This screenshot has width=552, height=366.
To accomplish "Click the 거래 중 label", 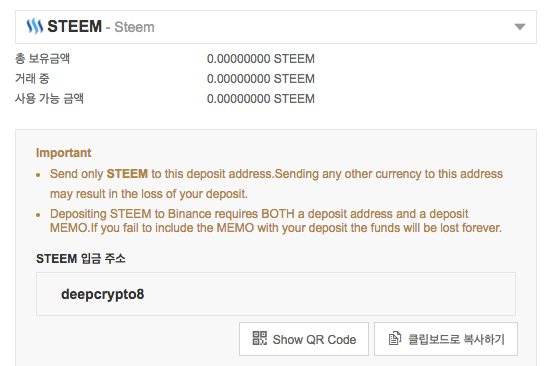I will click(32, 78).
